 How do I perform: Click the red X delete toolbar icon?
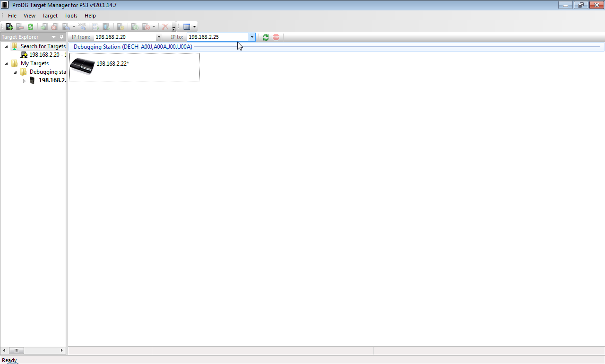point(165,27)
